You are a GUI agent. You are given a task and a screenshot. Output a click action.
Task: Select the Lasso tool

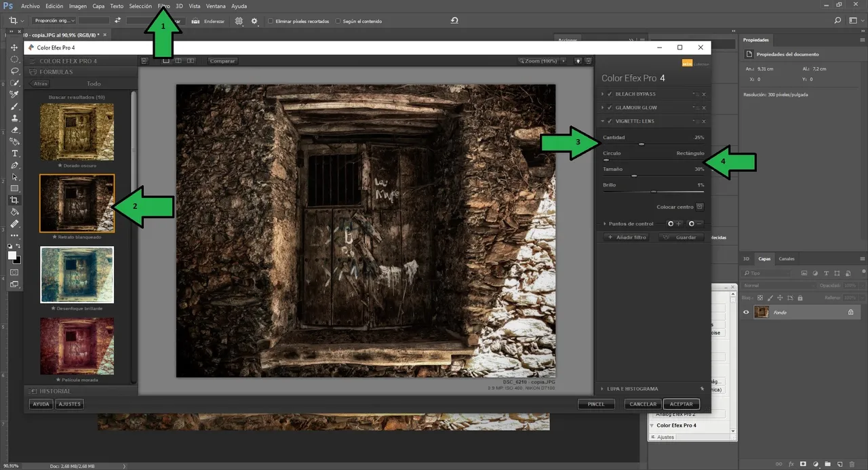tap(14, 71)
